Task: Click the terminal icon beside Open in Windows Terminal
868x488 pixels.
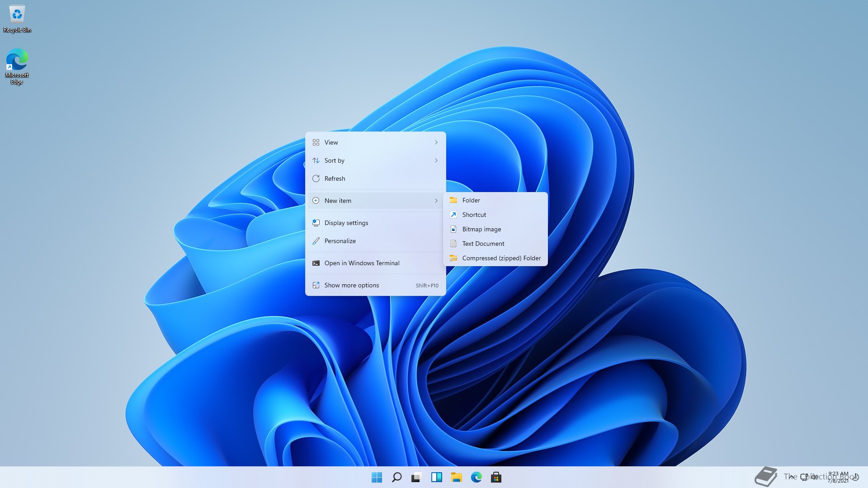Action: click(x=316, y=263)
